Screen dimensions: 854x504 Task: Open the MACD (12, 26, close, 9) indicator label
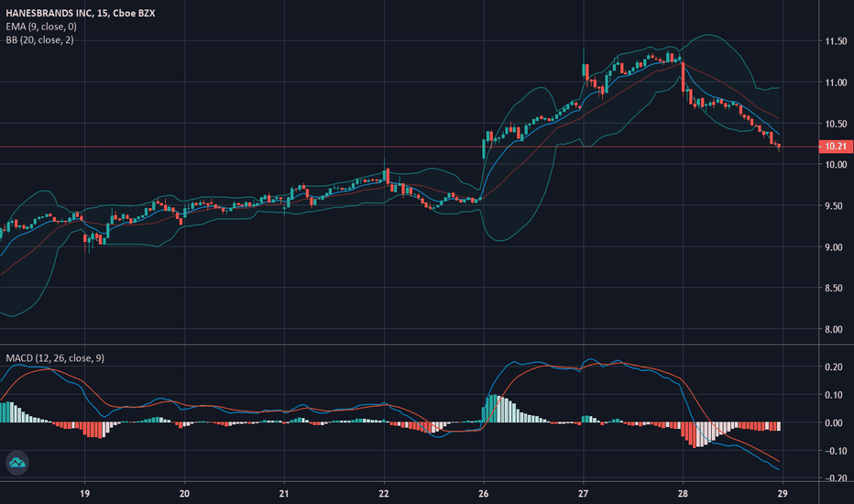click(55, 358)
